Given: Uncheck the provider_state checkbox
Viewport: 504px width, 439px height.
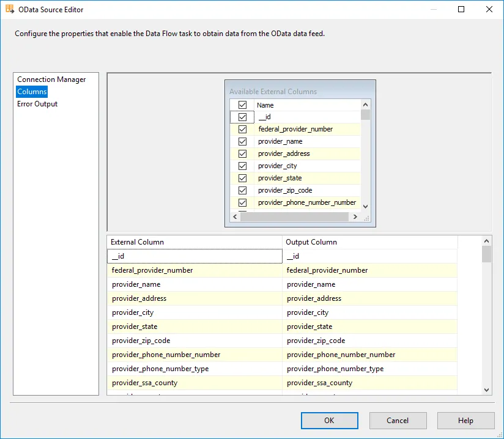Looking at the screenshot, I should pyautogui.click(x=242, y=178).
